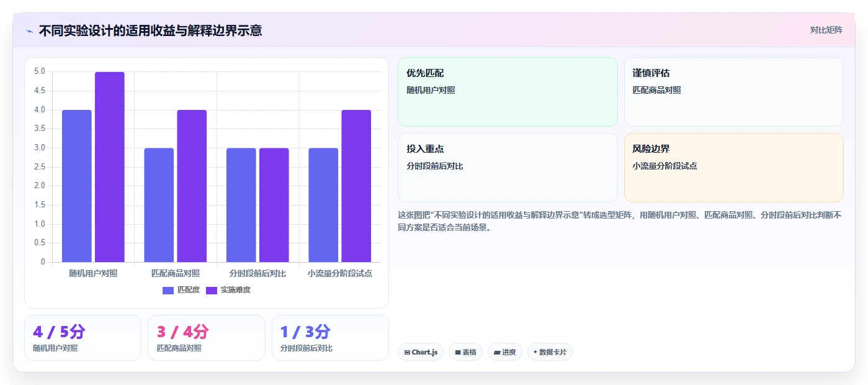Click the 分时段前后对比 匹配度 bar

[241, 205]
